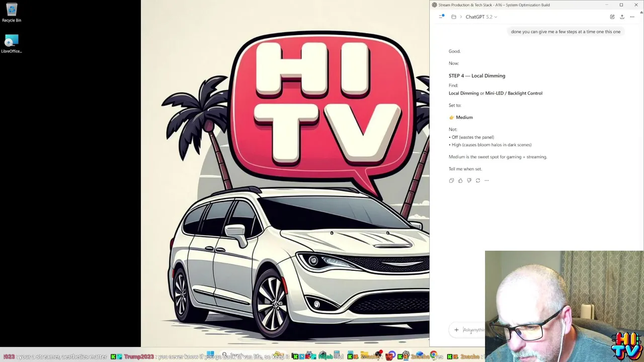
Task: Click the 'Set to:' label
Action: (455, 106)
